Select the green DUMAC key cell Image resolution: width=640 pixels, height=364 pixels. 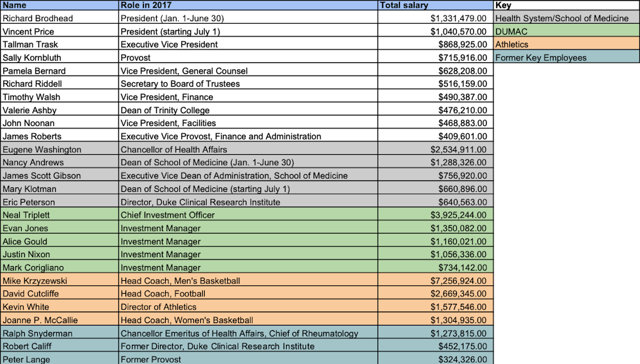click(x=566, y=31)
